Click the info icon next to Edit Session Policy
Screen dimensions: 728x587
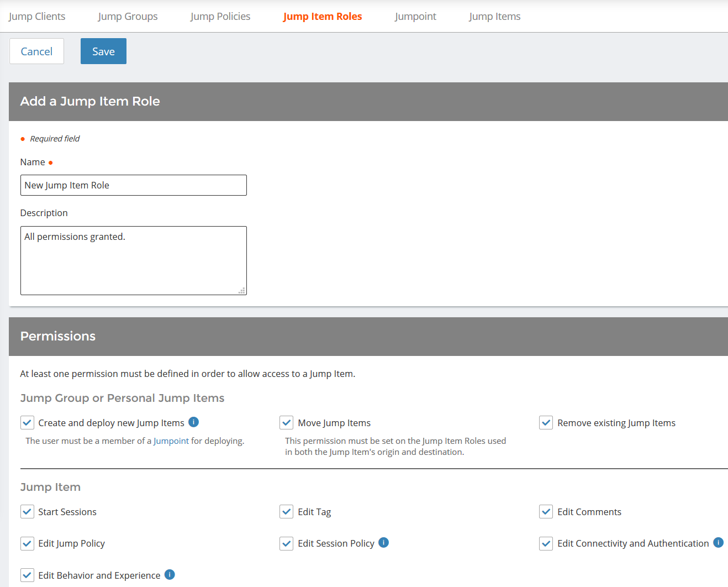point(383,542)
